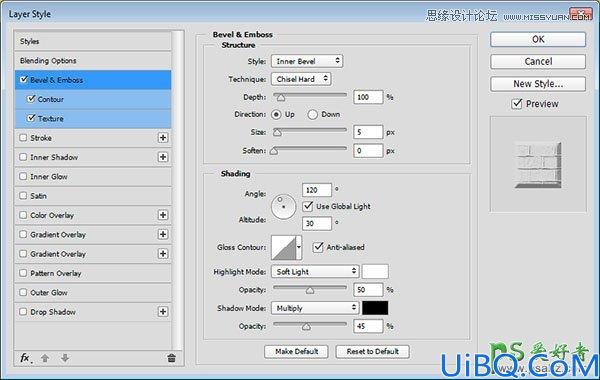The height and width of the screenshot is (380, 600).
Task: Add another Color Overlay with plus icon
Action: pos(163,215)
